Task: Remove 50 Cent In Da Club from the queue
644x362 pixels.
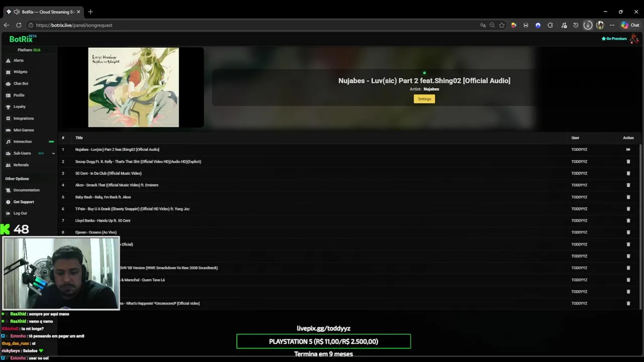Action: coord(628,173)
